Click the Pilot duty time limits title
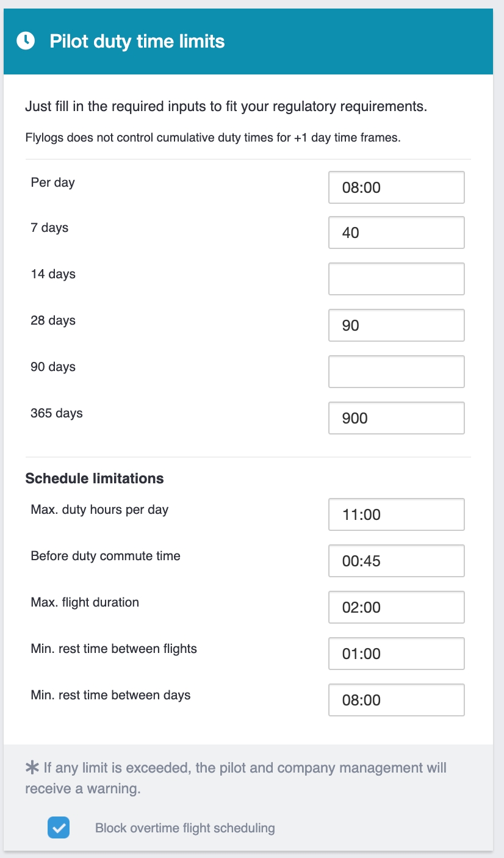This screenshot has width=504, height=858. pyautogui.click(x=137, y=41)
